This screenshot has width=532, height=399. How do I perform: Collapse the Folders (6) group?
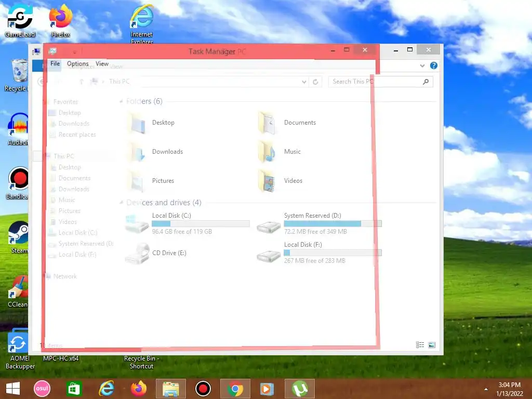tap(121, 101)
